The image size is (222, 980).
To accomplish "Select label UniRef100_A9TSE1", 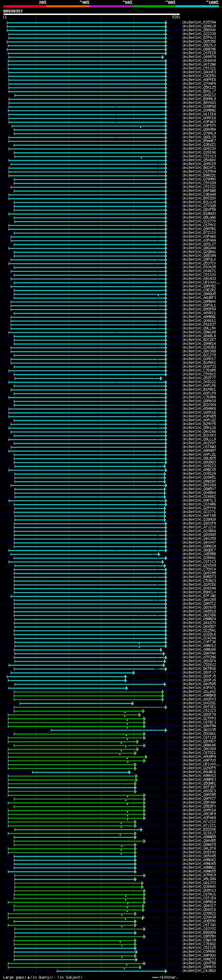I will [199, 707].
